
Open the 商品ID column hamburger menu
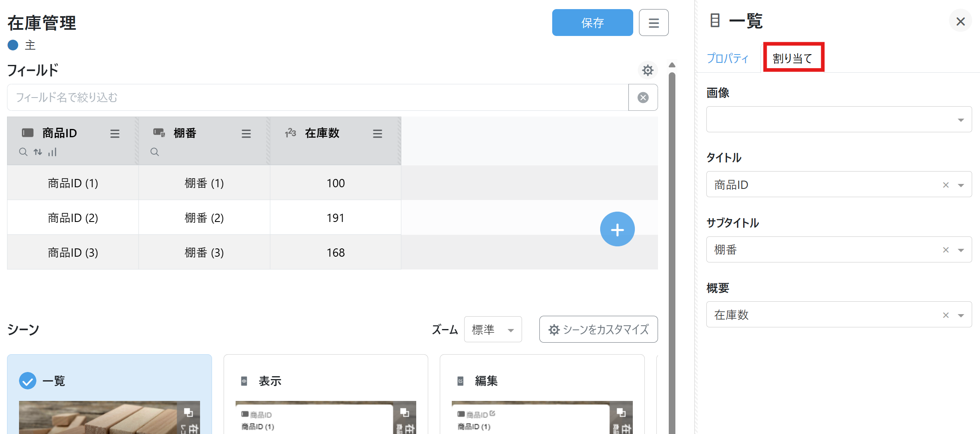(114, 134)
